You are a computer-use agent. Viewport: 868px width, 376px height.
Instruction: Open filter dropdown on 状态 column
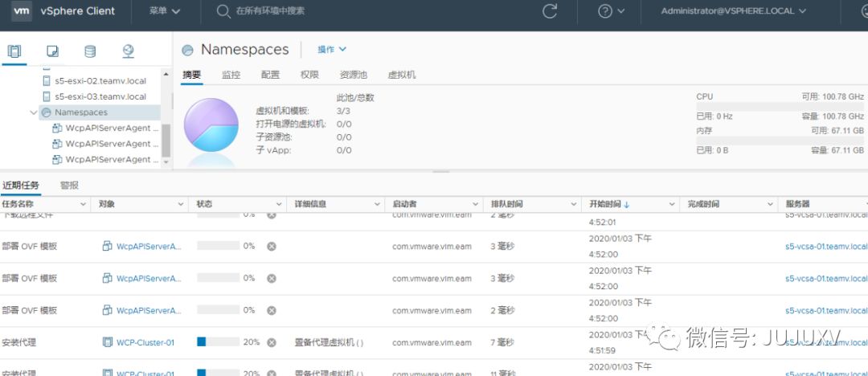(280, 204)
